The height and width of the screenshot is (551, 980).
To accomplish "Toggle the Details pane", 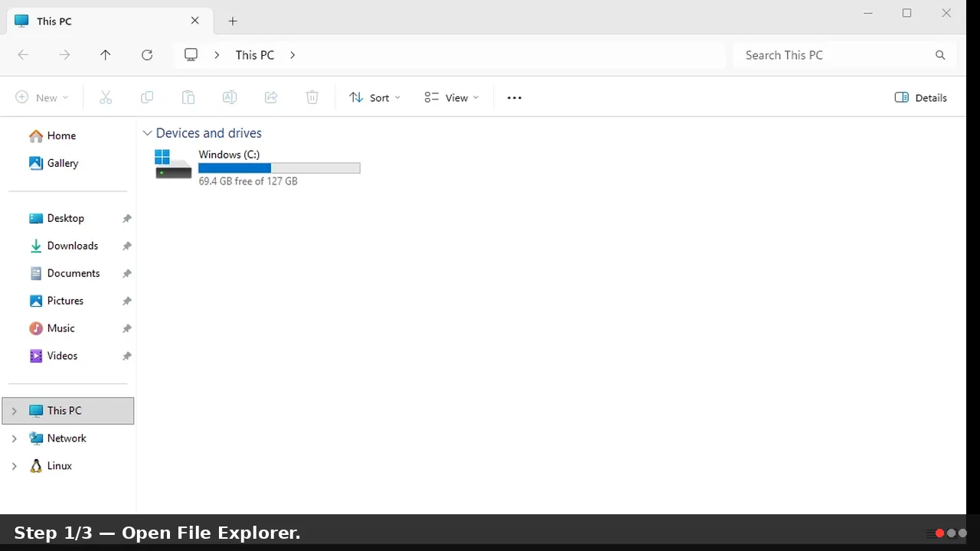I will click(x=921, y=97).
